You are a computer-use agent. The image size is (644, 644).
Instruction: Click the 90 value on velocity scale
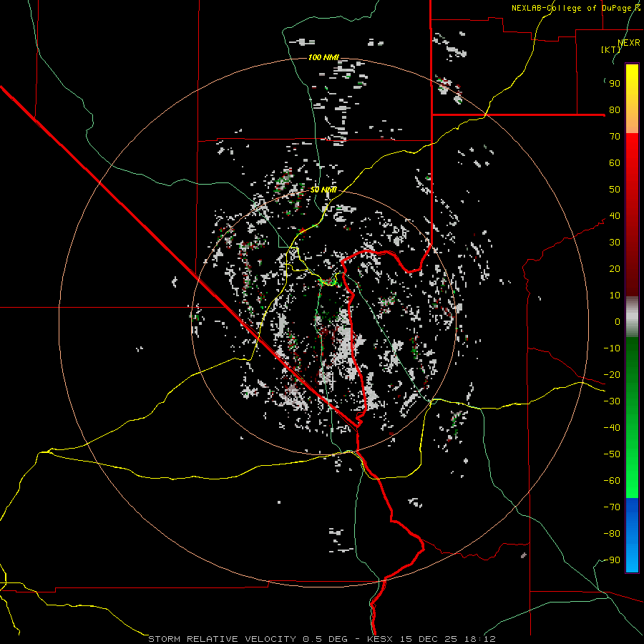pos(615,84)
